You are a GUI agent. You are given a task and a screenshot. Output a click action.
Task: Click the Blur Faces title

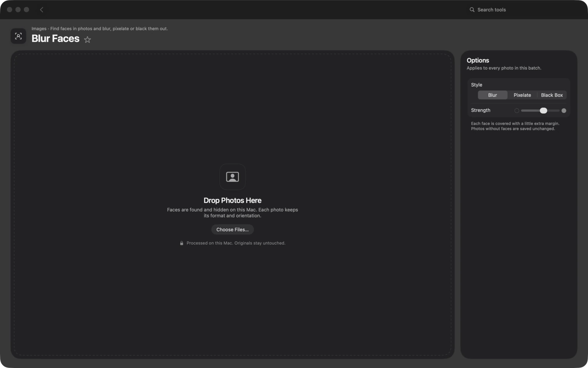[55, 39]
